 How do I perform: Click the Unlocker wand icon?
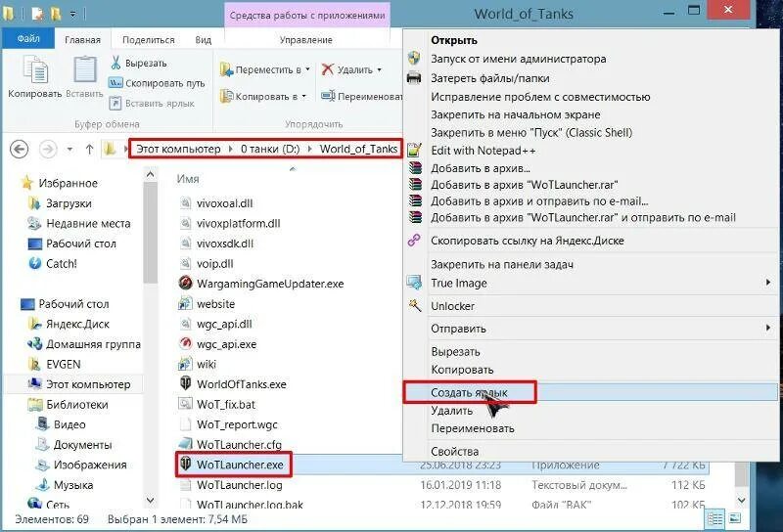point(414,305)
